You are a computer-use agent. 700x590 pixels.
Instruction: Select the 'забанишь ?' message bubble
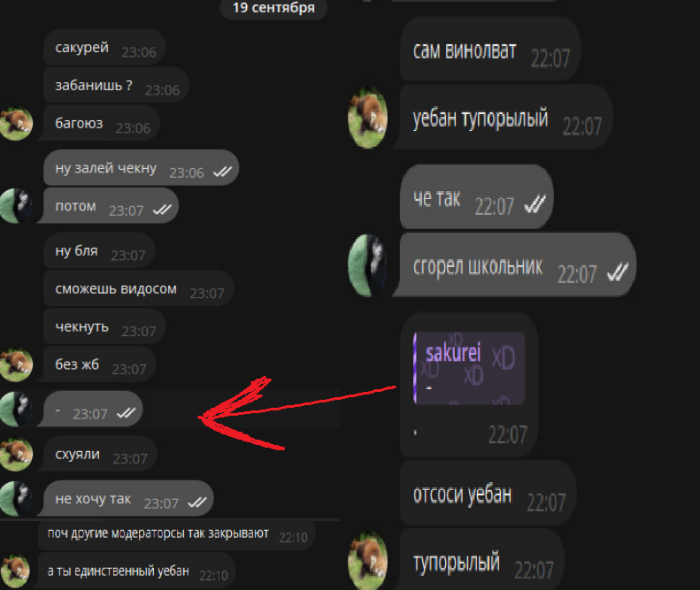pyautogui.click(x=116, y=85)
